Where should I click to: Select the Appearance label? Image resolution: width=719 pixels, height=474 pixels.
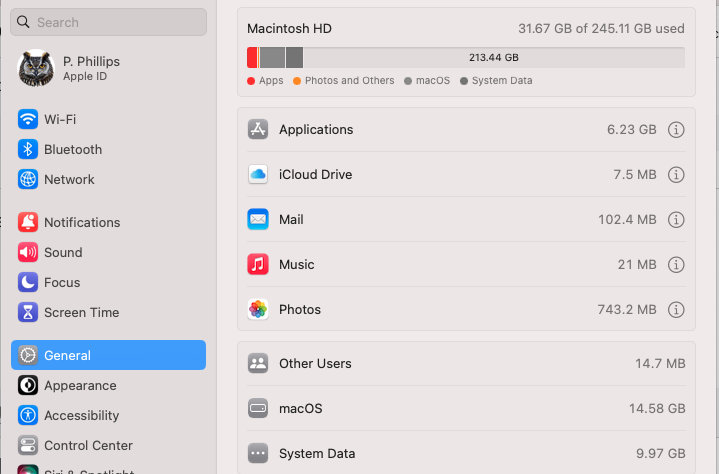click(80, 386)
